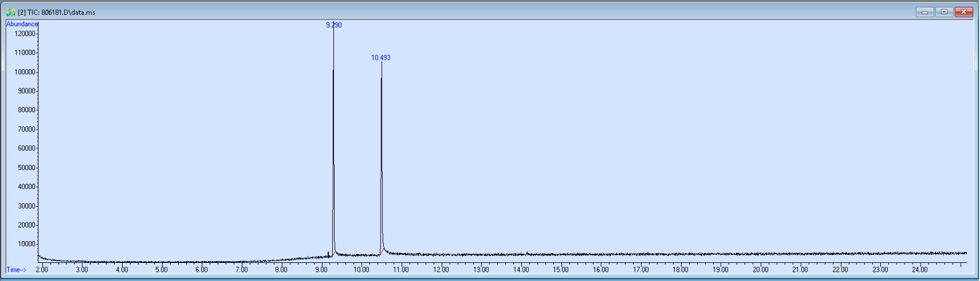The image size is (980, 281).
Task: Select the peak label 9.290
Action: click(334, 25)
